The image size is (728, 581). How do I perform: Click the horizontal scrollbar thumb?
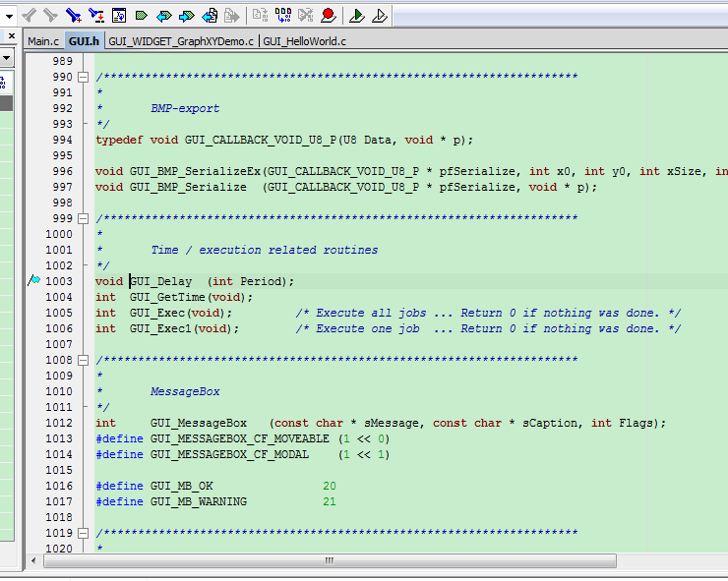click(330, 560)
